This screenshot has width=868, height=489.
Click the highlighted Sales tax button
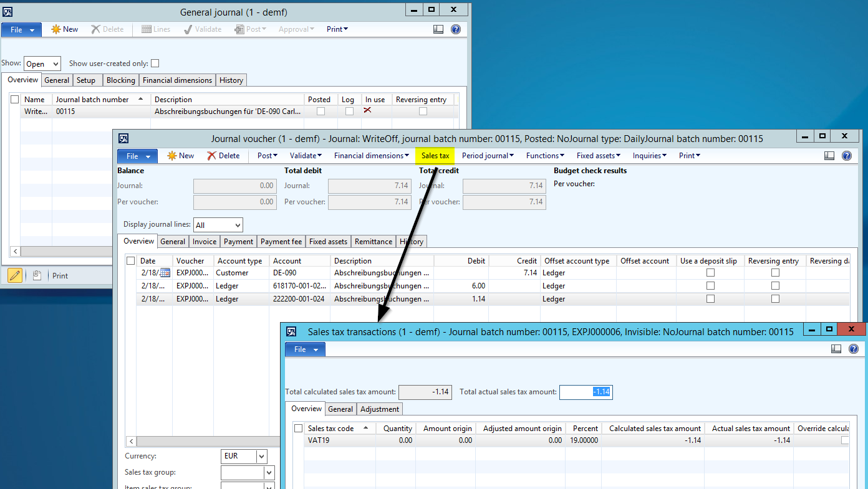435,156
